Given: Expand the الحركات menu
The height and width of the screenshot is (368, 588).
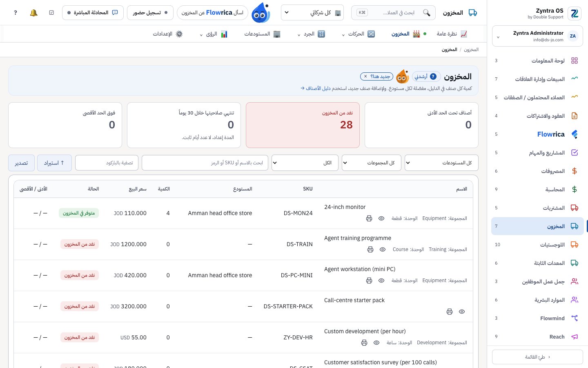Looking at the screenshot, I should coord(359,34).
